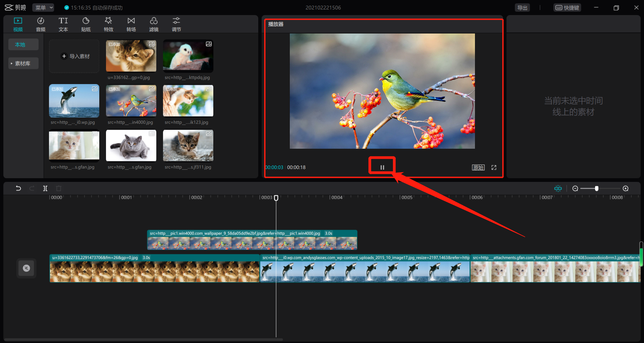Viewport: 644px width, 343px height.
Task: Click the timeline zoom slider handle
Action: click(x=596, y=188)
